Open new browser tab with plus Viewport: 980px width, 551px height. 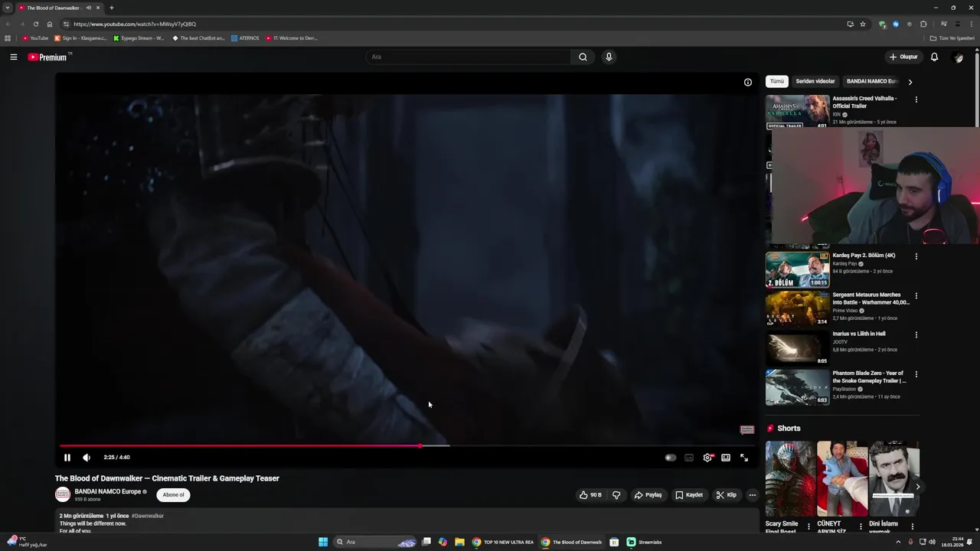click(x=112, y=8)
